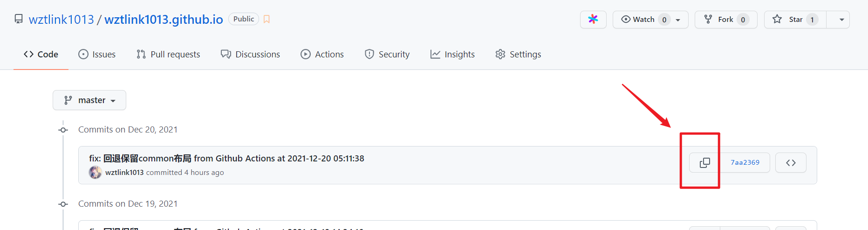This screenshot has height=230, width=868.
Task: Click the repository icon before wztlink1013
Action: 19,19
